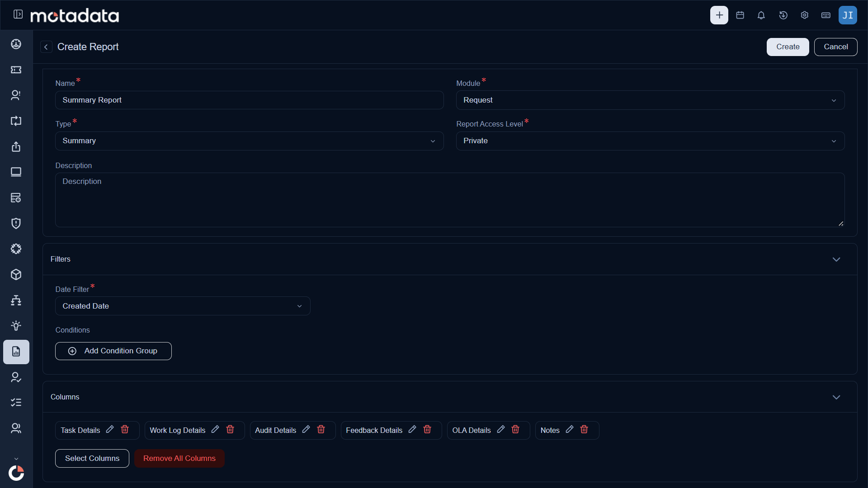Click the laptop assets icon in sidebar
The width and height of the screenshot is (868, 488).
pyautogui.click(x=16, y=172)
